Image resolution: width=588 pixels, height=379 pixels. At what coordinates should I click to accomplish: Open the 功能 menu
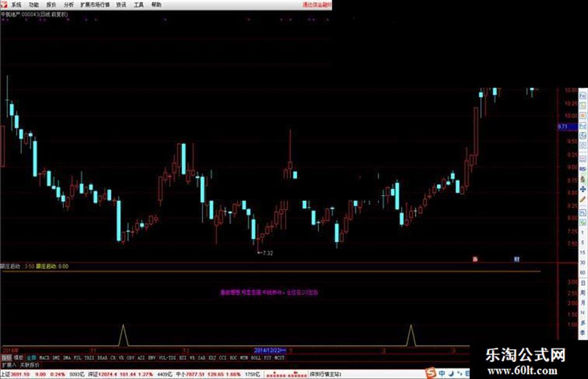click(34, 5)
